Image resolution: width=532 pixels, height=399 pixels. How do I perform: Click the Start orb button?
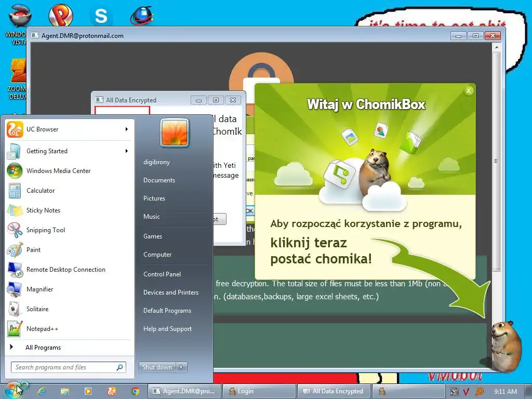[14, 391]
